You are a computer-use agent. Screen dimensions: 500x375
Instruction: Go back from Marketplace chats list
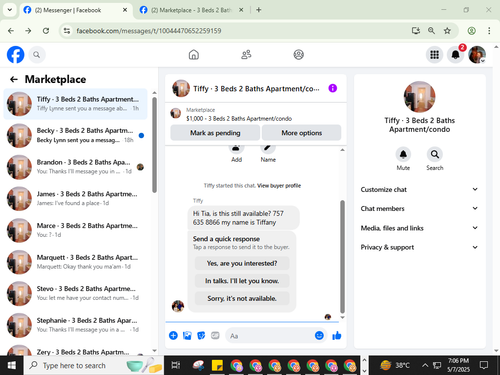[14, 79]
